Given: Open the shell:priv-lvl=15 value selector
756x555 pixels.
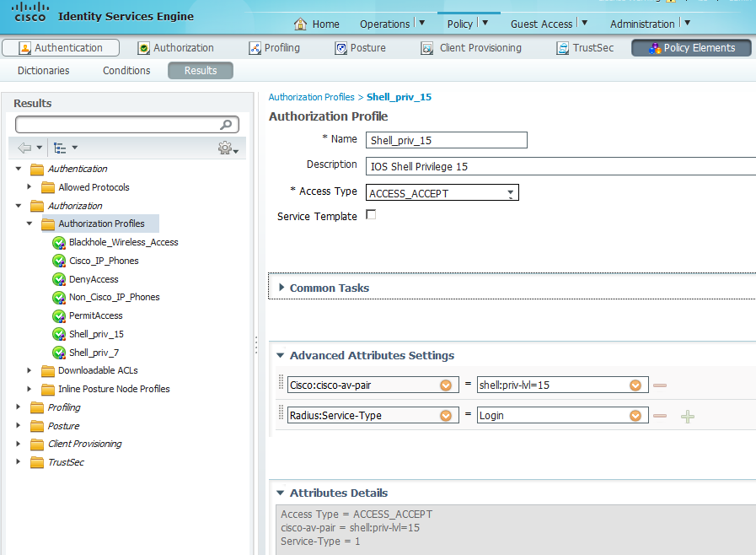Looking at the screenshot, I should 635,385.
